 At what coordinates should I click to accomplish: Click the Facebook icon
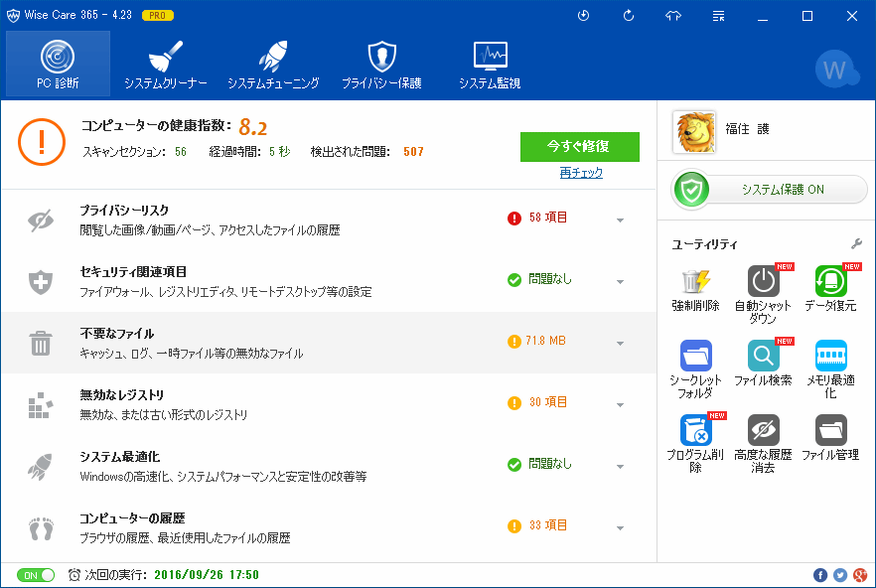[x=820, y=575]
